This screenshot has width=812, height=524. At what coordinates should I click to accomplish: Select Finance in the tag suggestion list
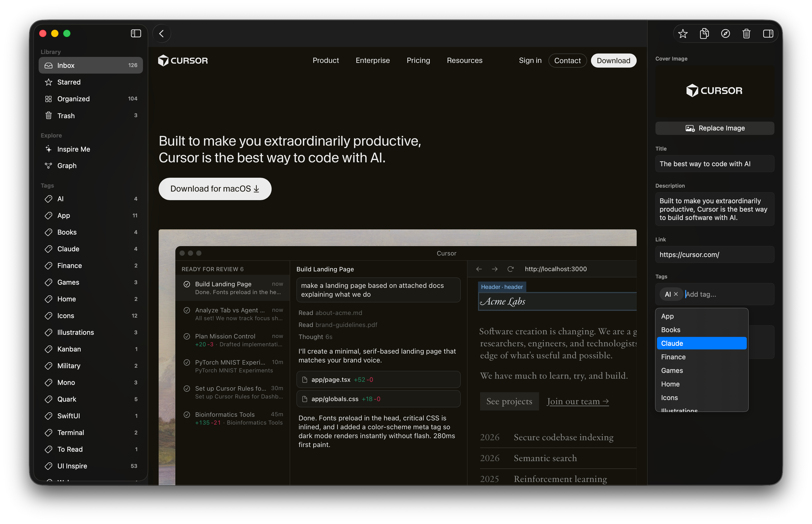(x=673, y=356)
